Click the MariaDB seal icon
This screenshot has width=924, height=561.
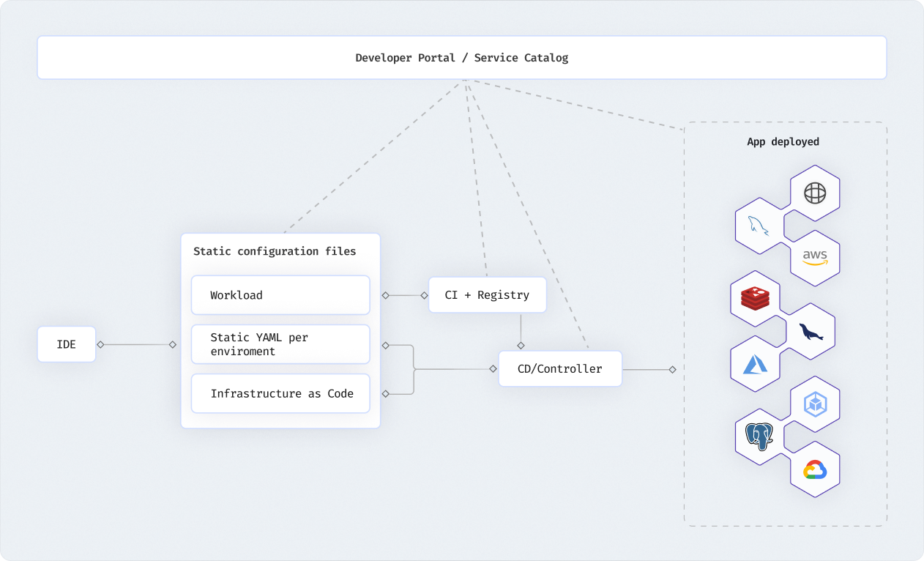click(811, 331)
